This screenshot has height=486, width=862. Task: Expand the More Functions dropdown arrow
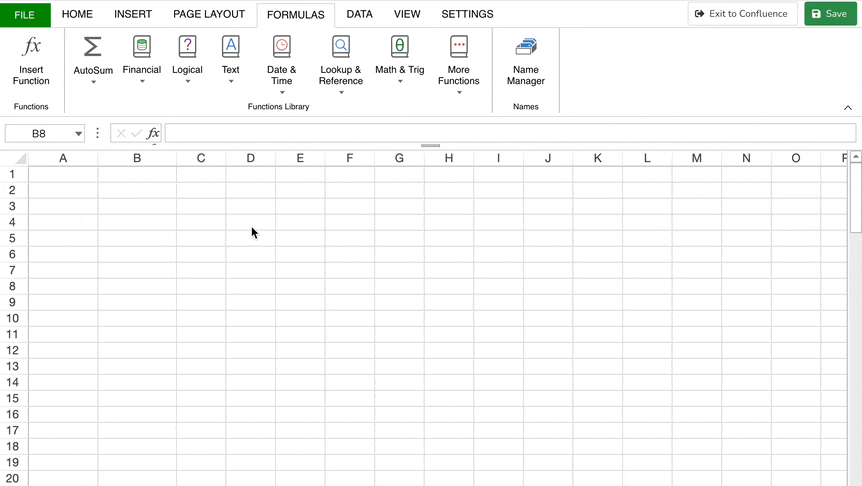[459, 92]
